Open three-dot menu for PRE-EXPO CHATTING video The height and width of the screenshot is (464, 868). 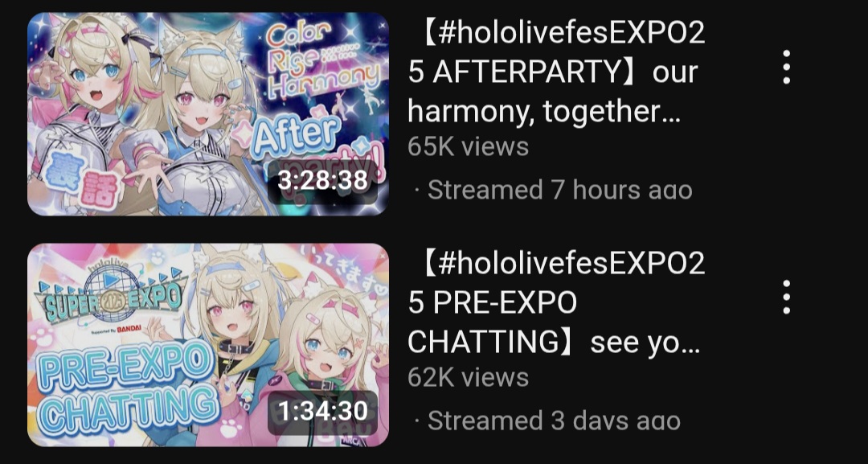tap(786, 298)
